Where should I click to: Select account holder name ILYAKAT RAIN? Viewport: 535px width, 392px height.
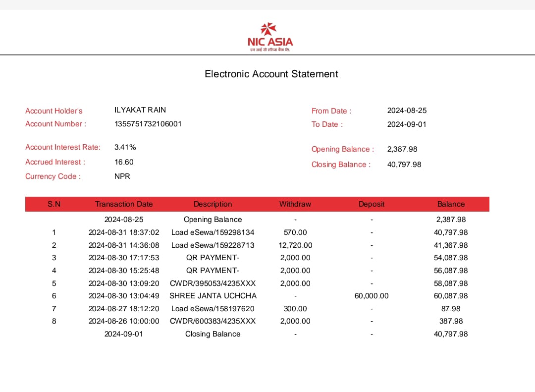click(x=140, y=110)
